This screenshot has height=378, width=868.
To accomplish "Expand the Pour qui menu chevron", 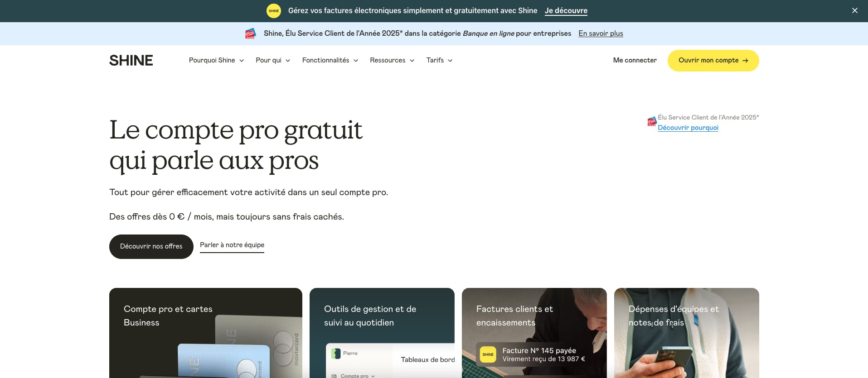I will pos(288,61).
